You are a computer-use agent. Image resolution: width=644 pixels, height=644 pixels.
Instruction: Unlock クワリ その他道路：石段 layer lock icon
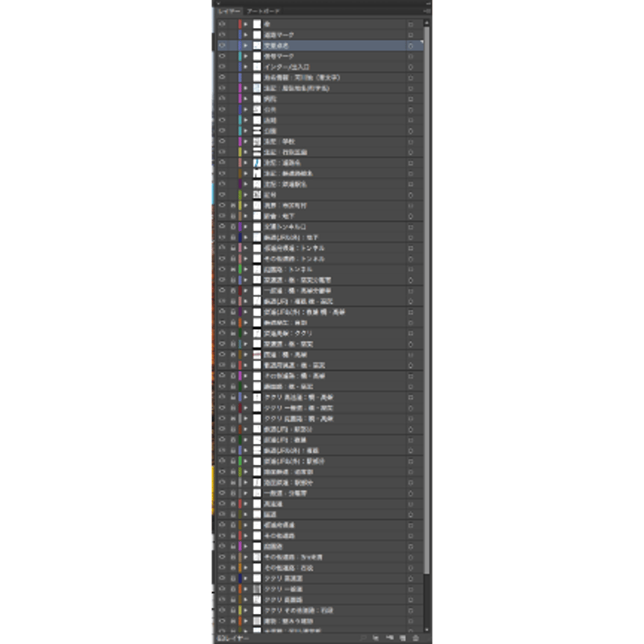pos(233,610)
